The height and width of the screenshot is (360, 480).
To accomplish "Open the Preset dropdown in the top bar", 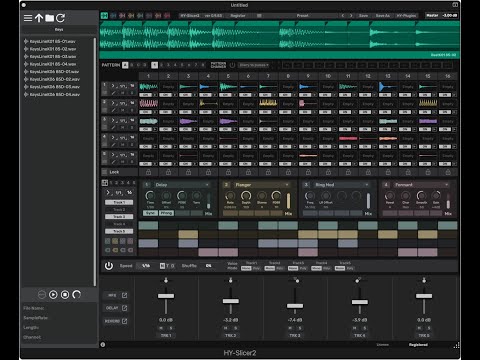I will click(302, 16).
